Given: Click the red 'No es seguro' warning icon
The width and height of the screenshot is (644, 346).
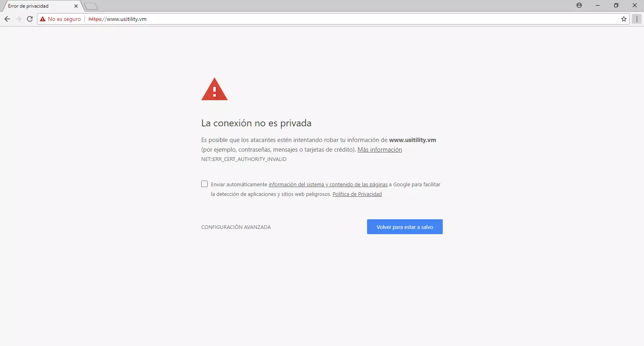Looking at the screenshot, I should [43, 19].
